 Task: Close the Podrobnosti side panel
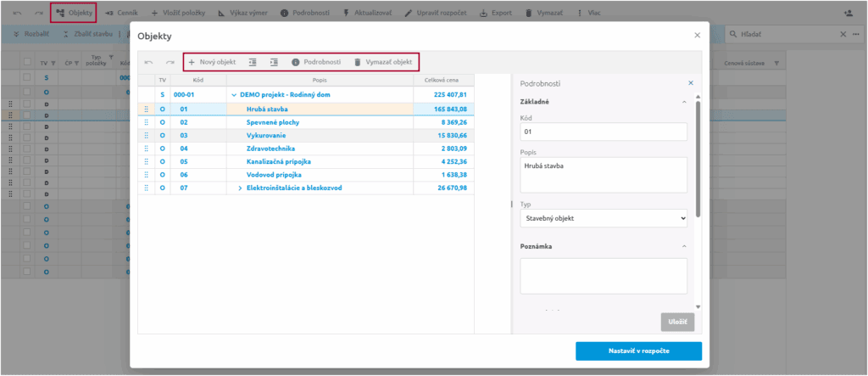(x=691, y=83)
